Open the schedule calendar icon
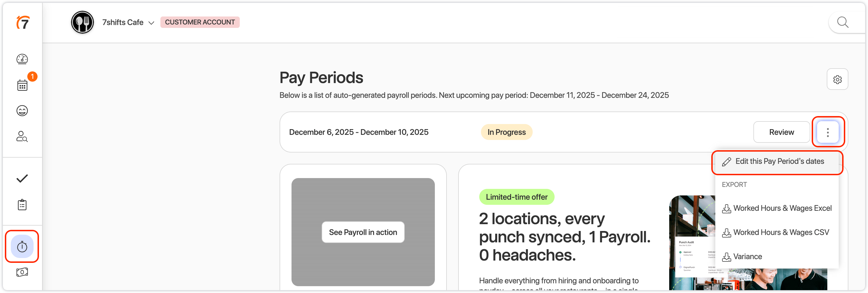 point(22,85)
